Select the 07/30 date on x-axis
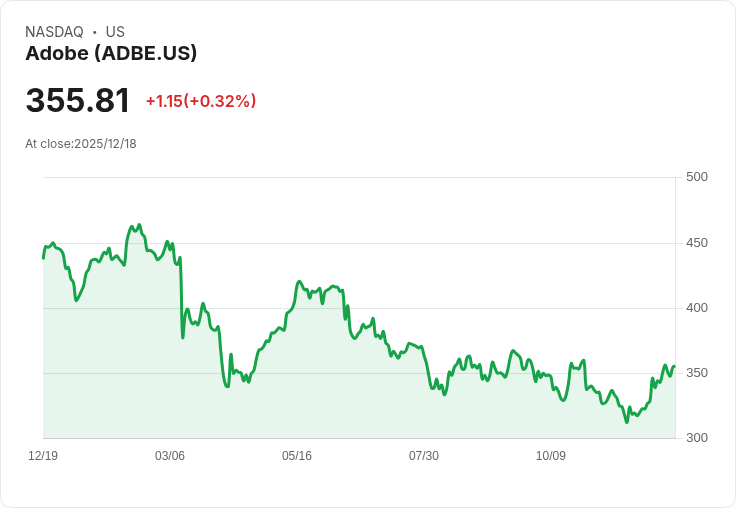The width and height of the screenshot is (736, 508). coord(423,456)
